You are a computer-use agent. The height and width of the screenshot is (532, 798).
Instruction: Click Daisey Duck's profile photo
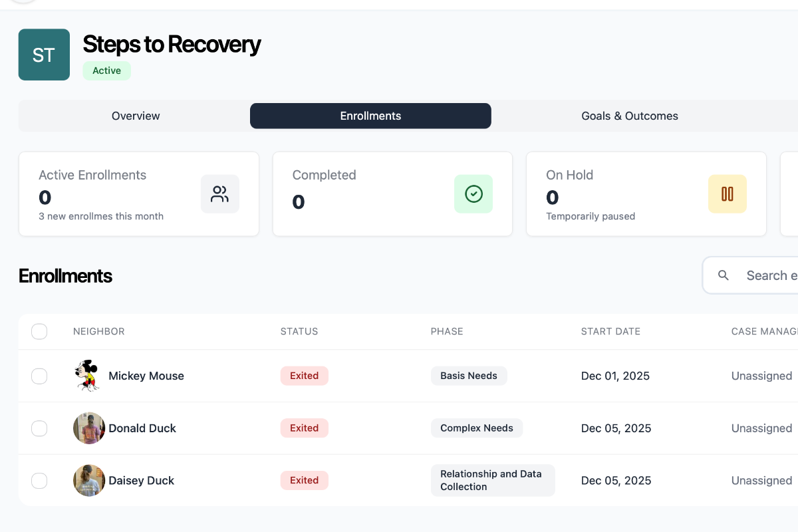89,480
